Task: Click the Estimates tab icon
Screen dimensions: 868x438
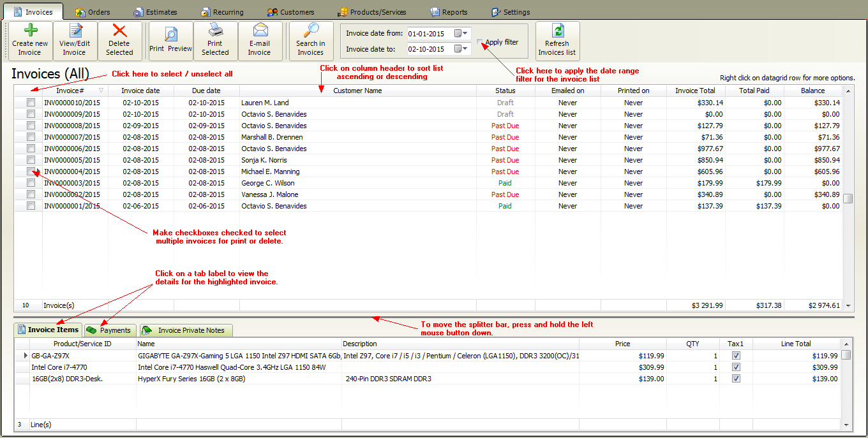Action: (138, 12)
